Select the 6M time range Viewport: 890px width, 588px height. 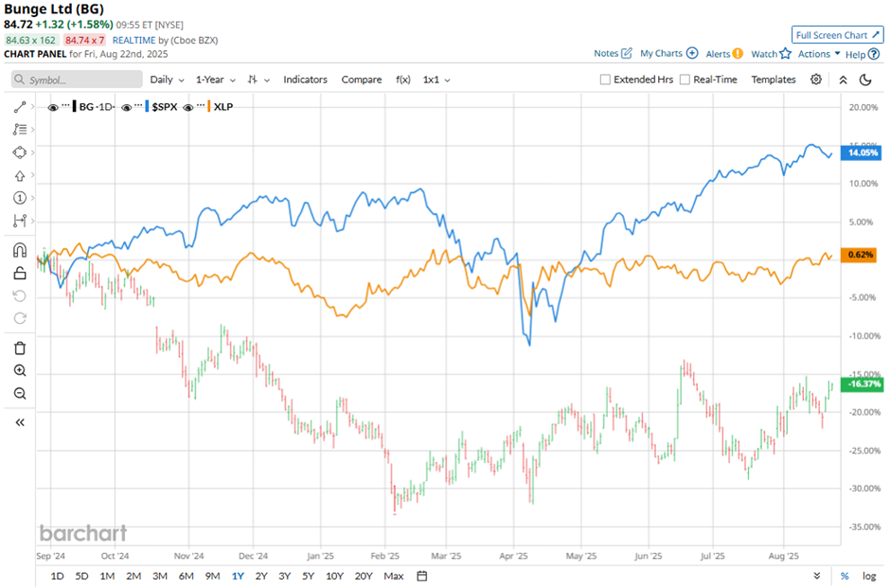(187, 576)
